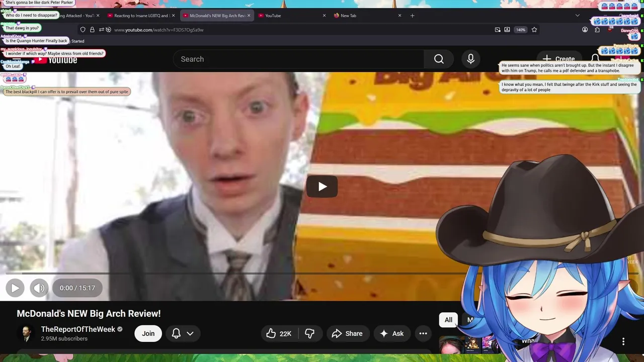Open the list all tabs dropdown
This screenshot has height=362, width=644.
[x=578, y=16]
